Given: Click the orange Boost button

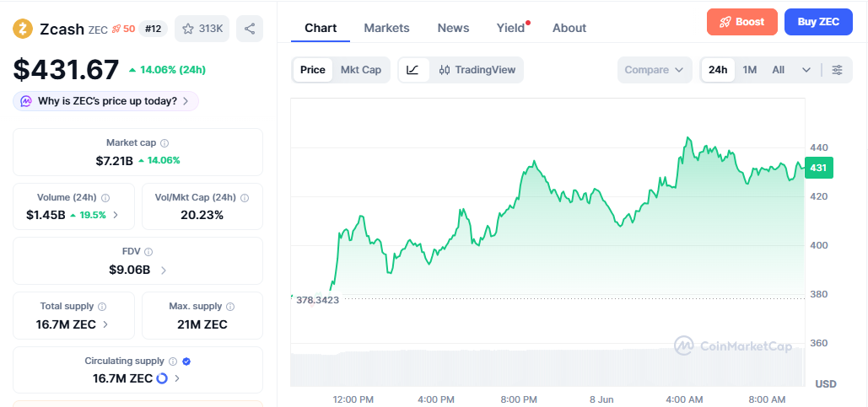Looking at the screenshot, I should pyautogui.click(x=741, y=22).
